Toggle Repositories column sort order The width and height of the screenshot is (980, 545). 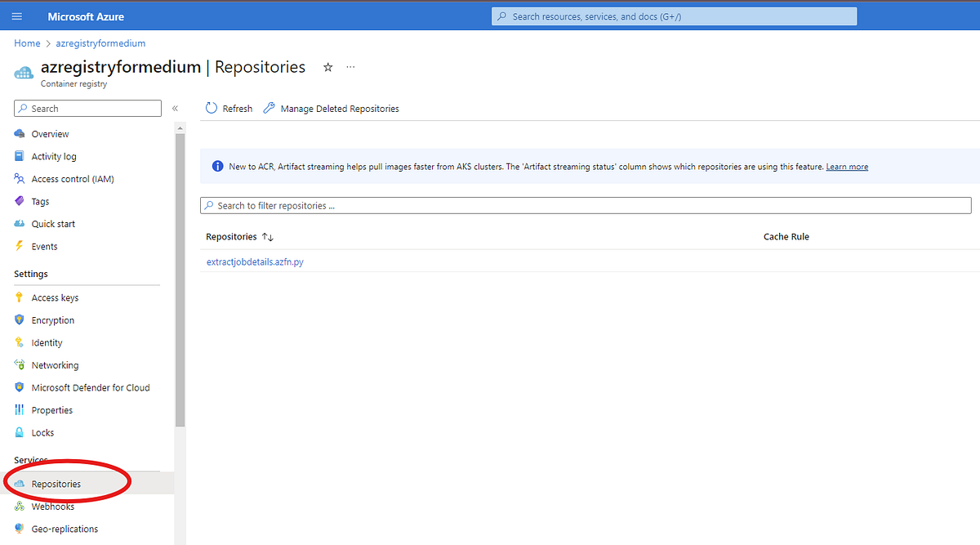[x=269, y=236]
